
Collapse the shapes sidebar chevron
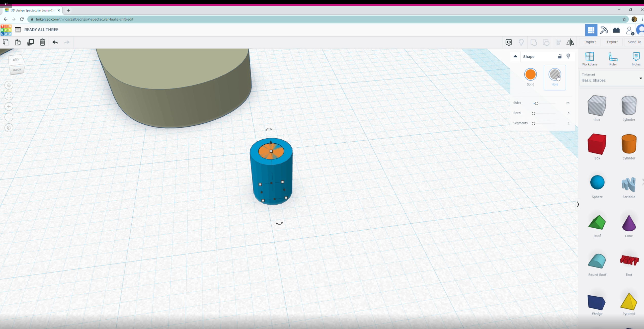[578, 204]
